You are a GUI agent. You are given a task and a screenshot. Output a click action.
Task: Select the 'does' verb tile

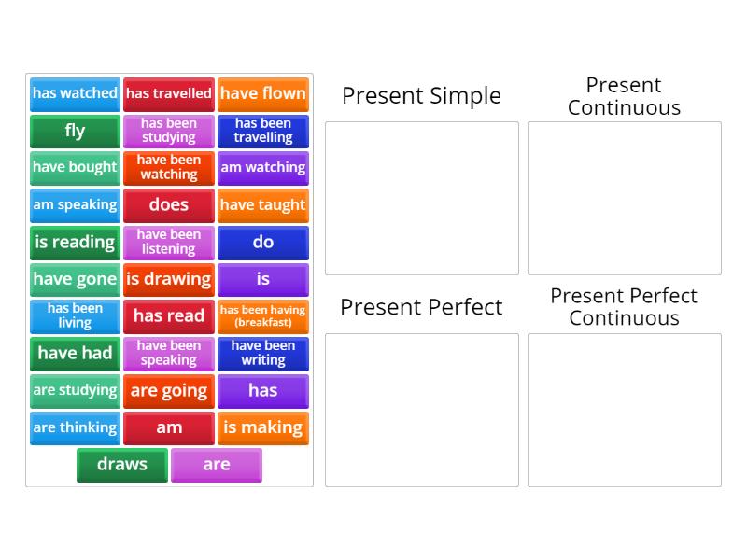click(168, 204)
